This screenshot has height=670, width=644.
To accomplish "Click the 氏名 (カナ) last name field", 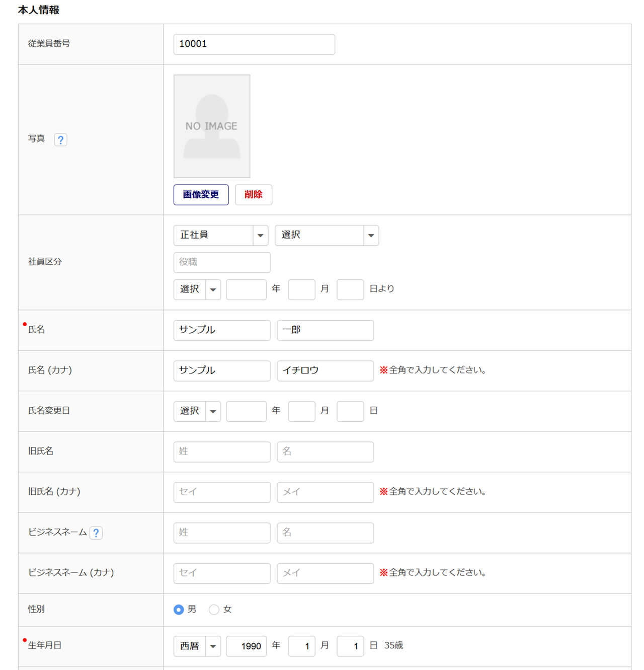I will pyautogui.click(x=222, y=371).
